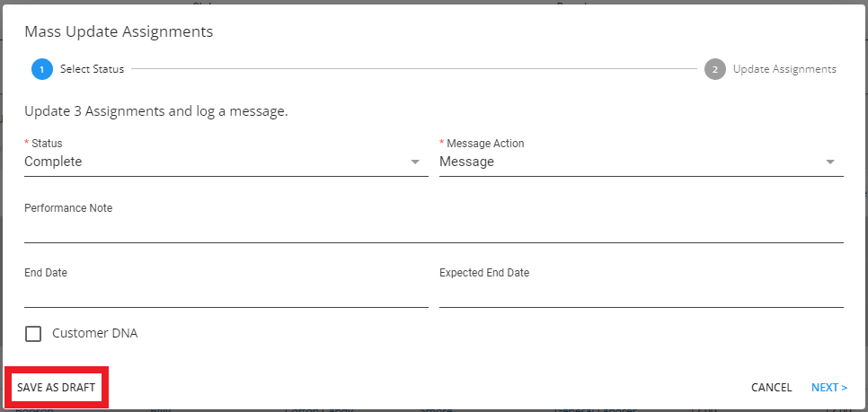Focus the Performance Note input
This screenshot has height=412, width=868.
[433, 230]
